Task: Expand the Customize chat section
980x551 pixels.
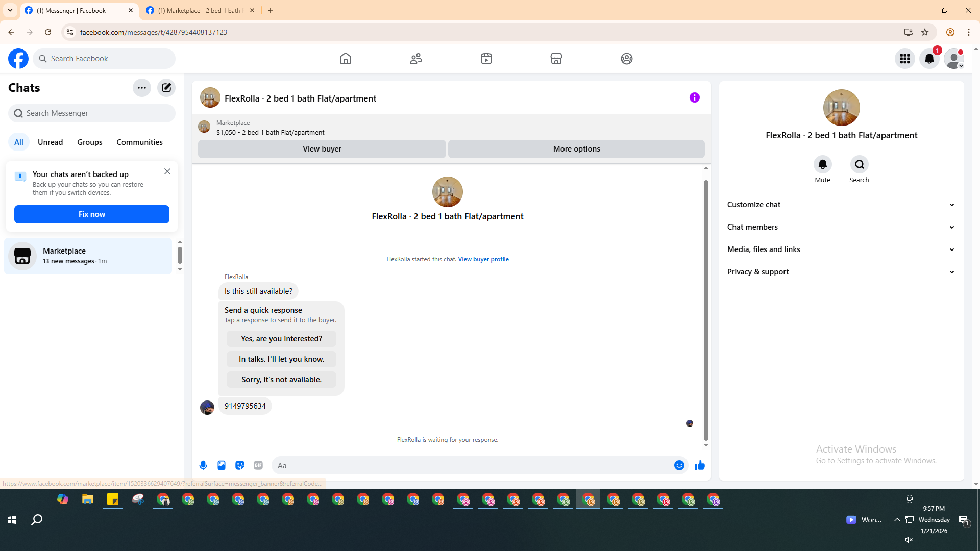Action: pos(841,205)
